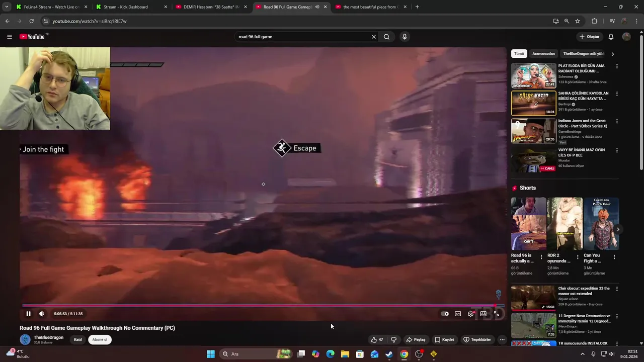Open TheBlueDragon channel name

point(48,337)
